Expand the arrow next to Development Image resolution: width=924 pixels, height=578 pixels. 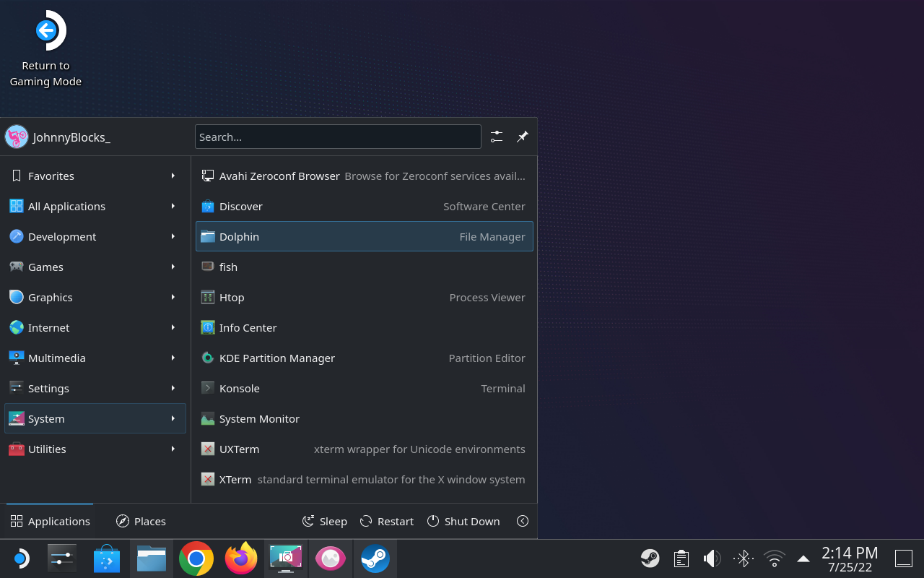click(x=173, y=236)
